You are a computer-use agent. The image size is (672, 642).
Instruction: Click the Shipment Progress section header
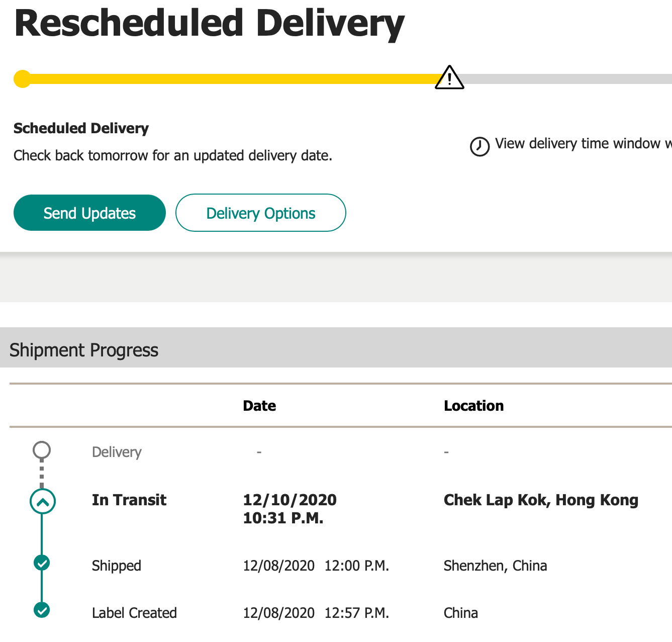pos(84,350)
